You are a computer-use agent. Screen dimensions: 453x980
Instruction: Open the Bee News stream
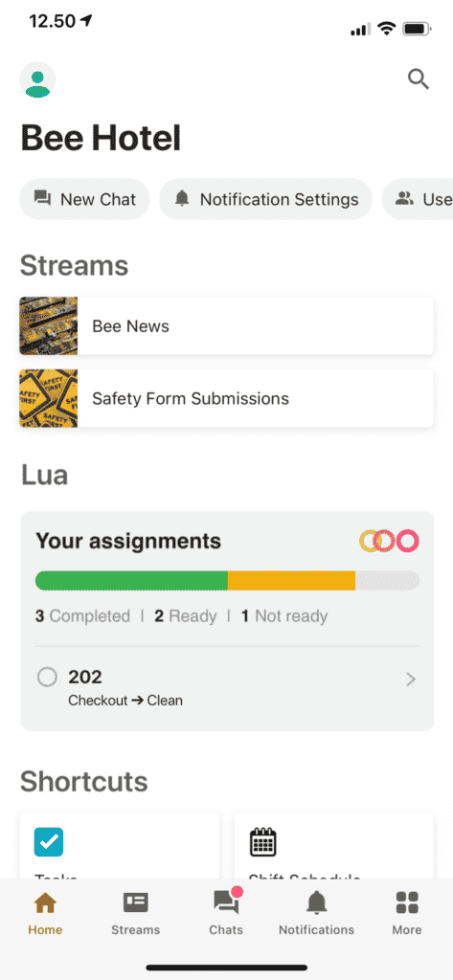click(226, 326)
